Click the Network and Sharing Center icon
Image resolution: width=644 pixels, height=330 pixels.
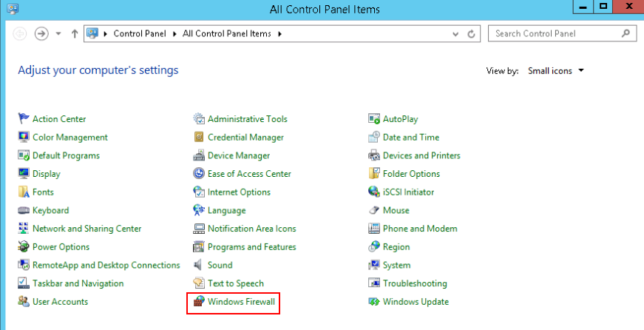coord(24,229)
